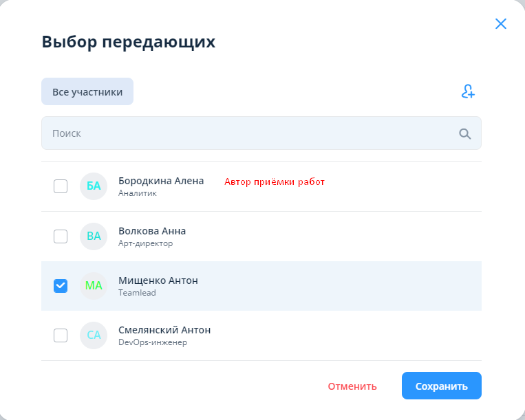This screenshot has width=525, height=420.
Task: Tick the checkbox next to Смелянский Антон
Action: pos(61,335)
